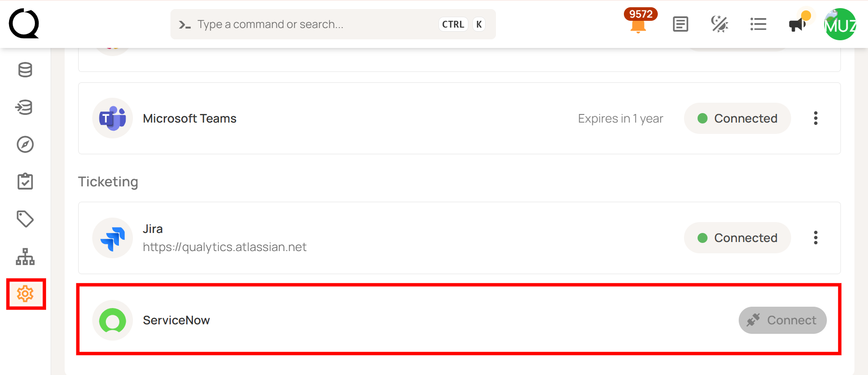Open the Checks clipboard icon
Viewport: 868px width, 375px height.
click(x=25, y=181)
